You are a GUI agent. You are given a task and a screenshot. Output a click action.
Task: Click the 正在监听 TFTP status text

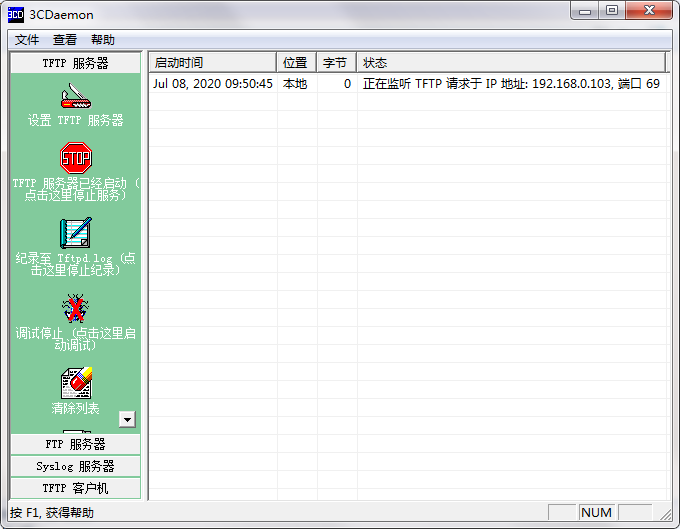click(511, 84)
